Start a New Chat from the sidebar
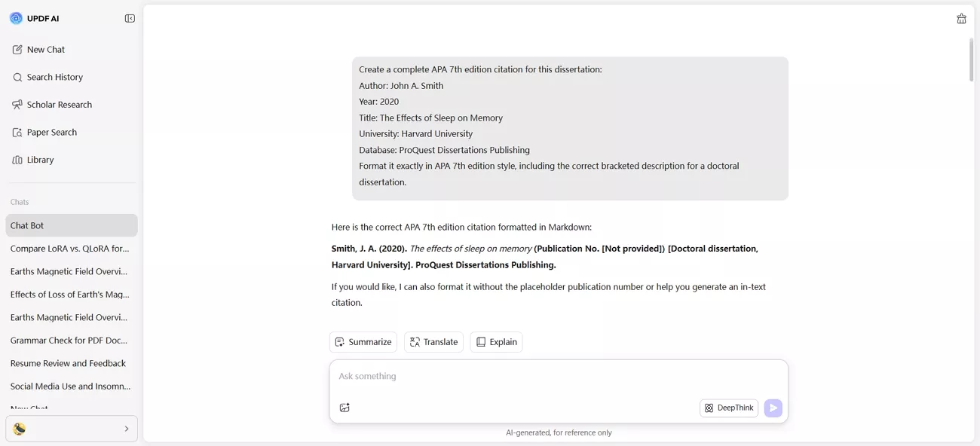This screenshot has height=446, width=980. click(44, 49)
